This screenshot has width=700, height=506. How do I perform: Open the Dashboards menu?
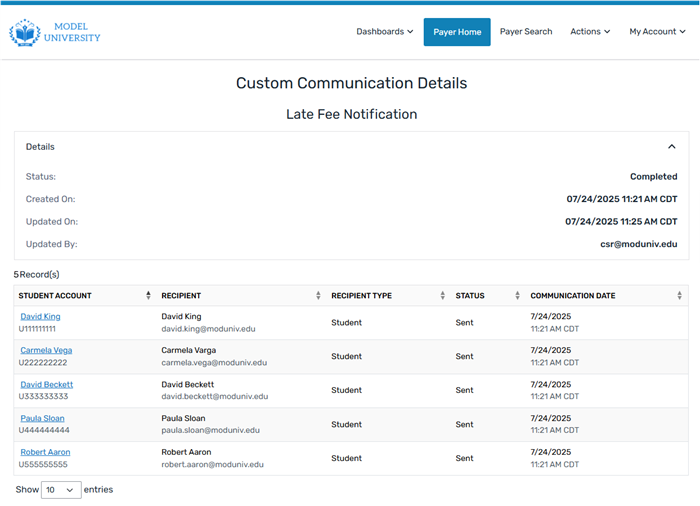384,32
